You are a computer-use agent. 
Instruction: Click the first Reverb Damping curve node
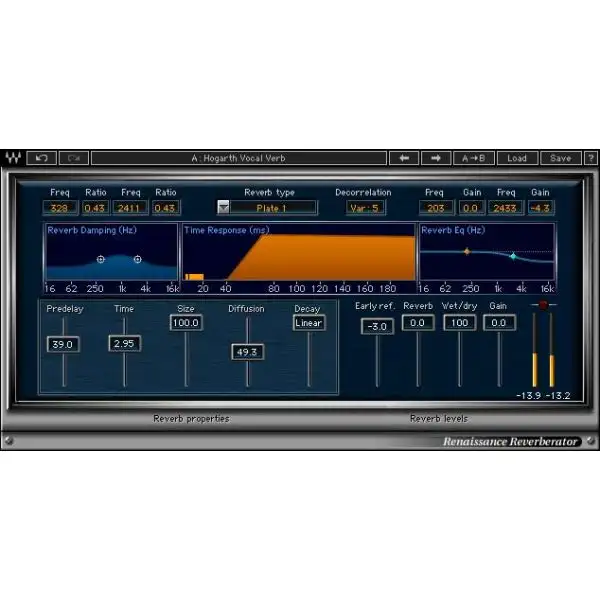click(100, 259)
